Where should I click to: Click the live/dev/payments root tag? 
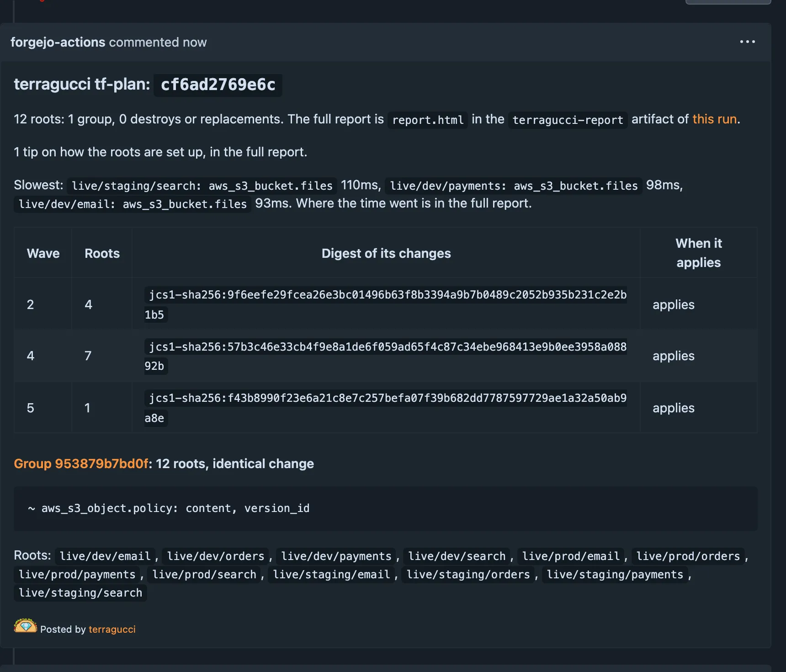(x=336, y=556)
